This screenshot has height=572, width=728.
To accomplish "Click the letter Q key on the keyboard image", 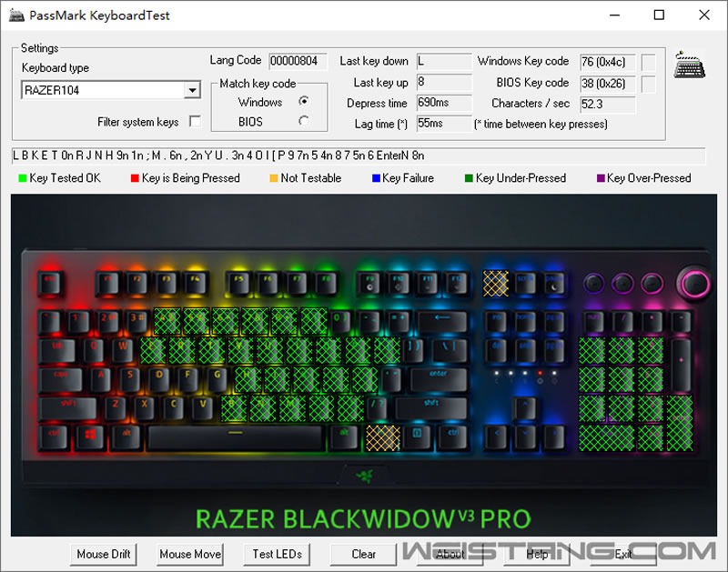I will click(93, 351).
